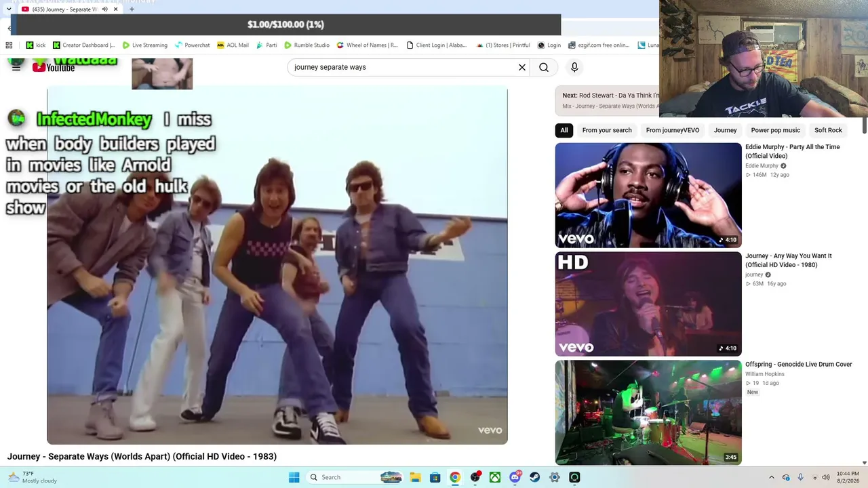Open the Rumble Studio bookmark
This screenshot has height=488, width=868.
click(307, 45)
